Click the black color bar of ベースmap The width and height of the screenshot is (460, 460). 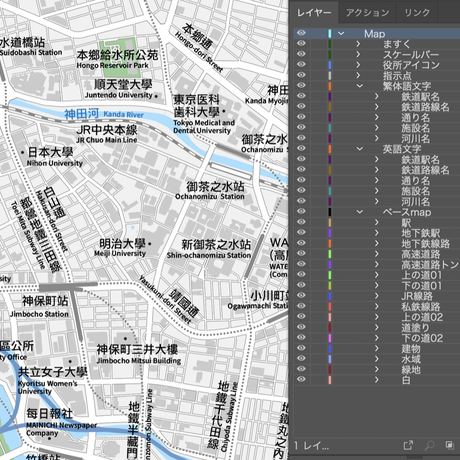tap(330, 212)
